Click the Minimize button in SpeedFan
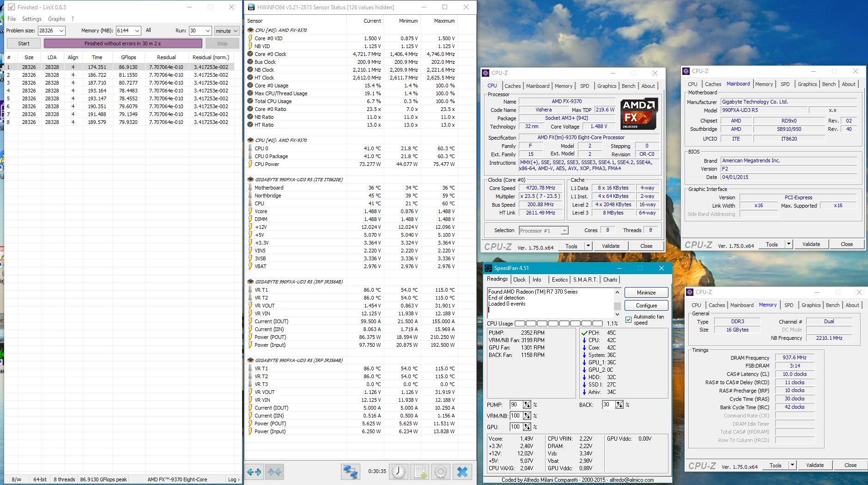Viewport: 868px width, 485px height. click(x=646, y=293)
